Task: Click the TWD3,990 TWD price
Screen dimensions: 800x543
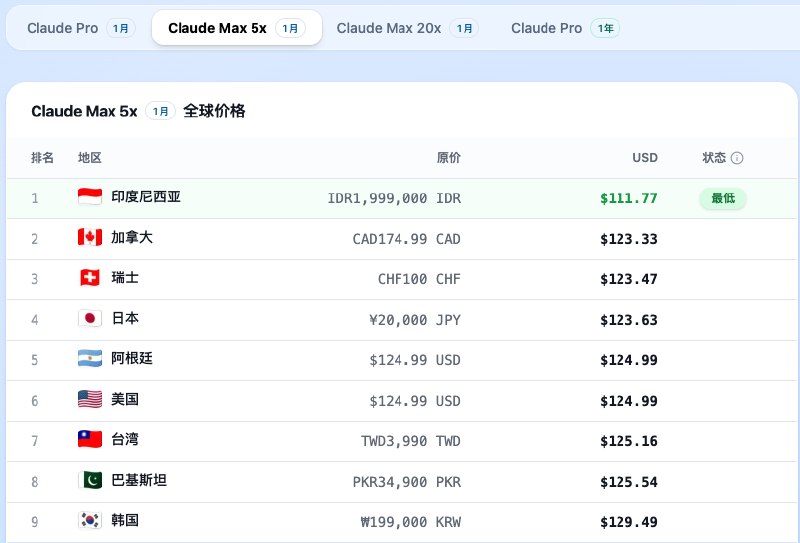Action: (411, 441)
